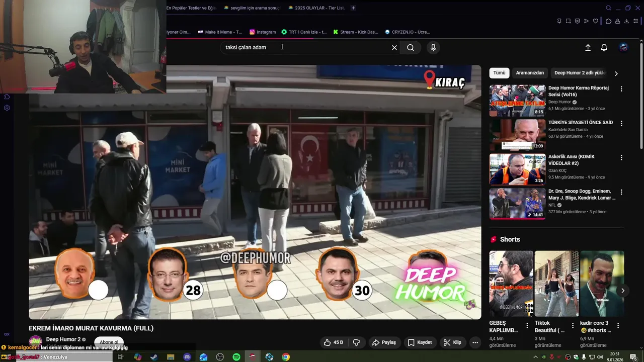Bookmark page with the heart icon
The width and height of the screenshot is (644, 362).
tap(595, 21)
